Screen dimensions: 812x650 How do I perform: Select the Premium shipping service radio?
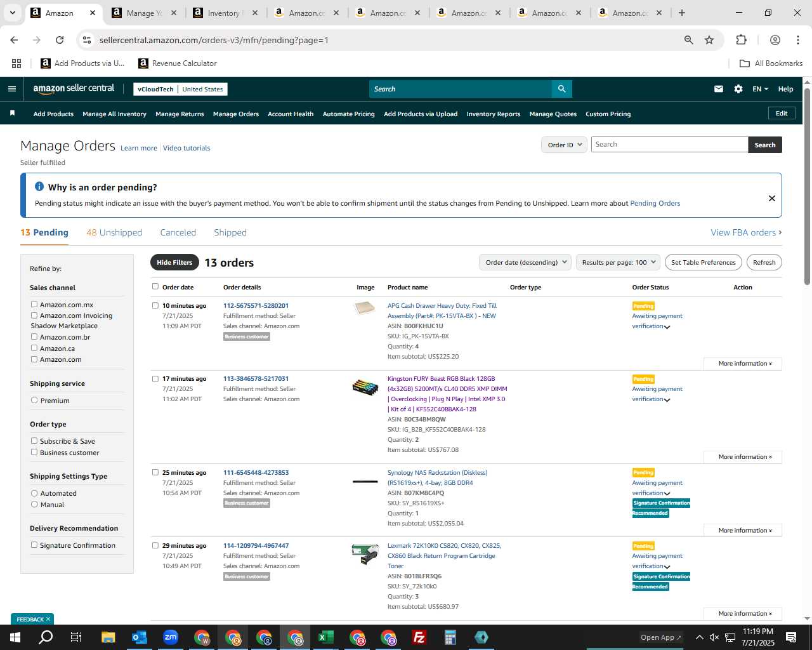(34, 401)
